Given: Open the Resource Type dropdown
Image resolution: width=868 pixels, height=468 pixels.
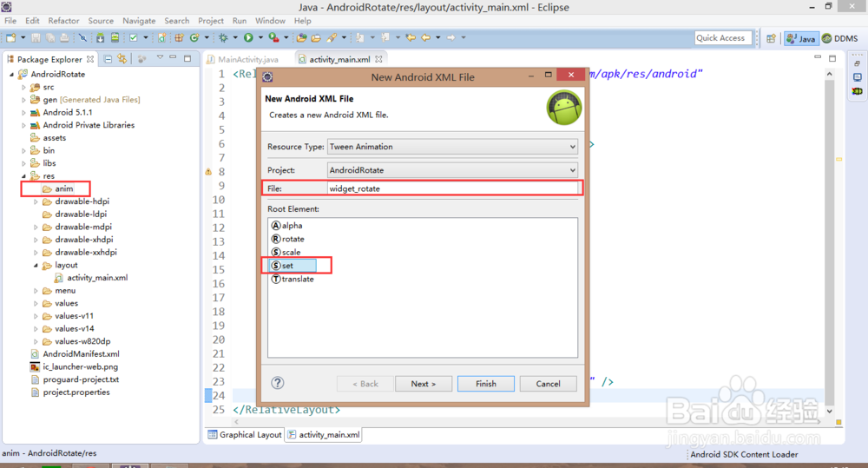Looking at the screenshot, I should click(x=452, y=146).
